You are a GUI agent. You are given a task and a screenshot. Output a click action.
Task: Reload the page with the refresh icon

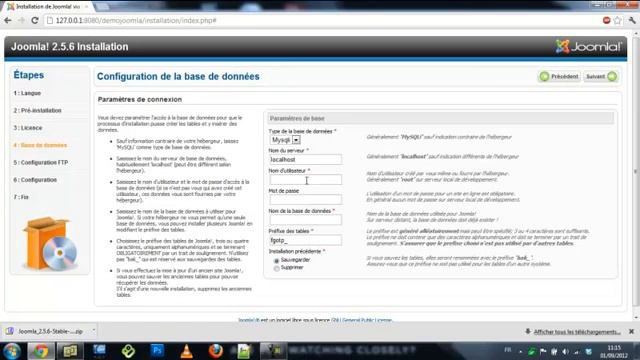(x=35, y=20)
